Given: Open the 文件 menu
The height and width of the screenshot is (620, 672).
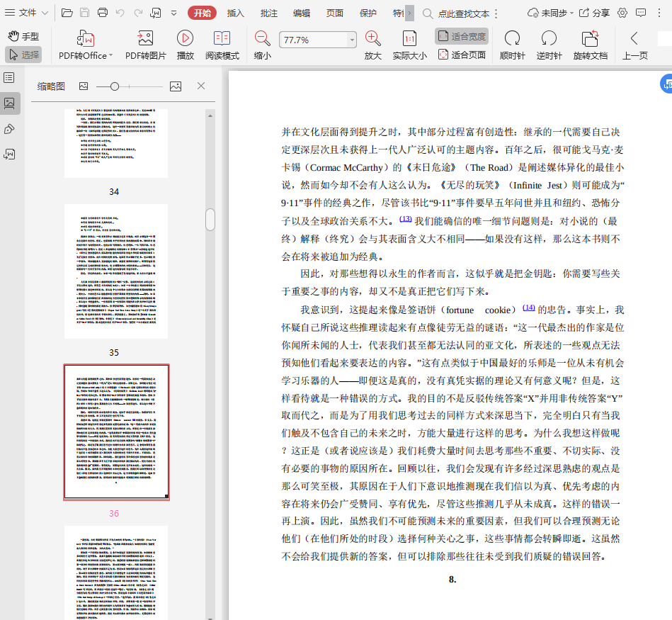Looking at the screenshot, I should tap(27, 13).
